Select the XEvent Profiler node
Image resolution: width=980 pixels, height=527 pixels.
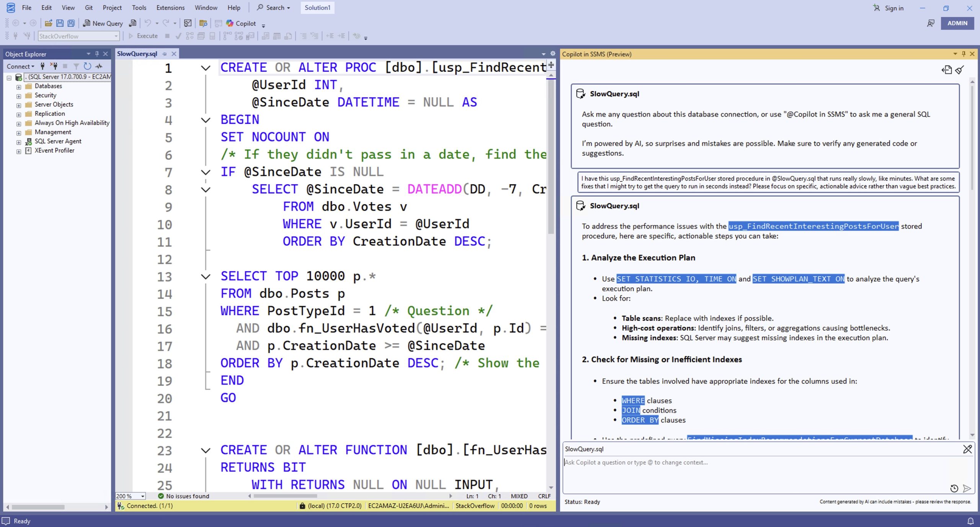pyautogui.click(x=54, y=151)
